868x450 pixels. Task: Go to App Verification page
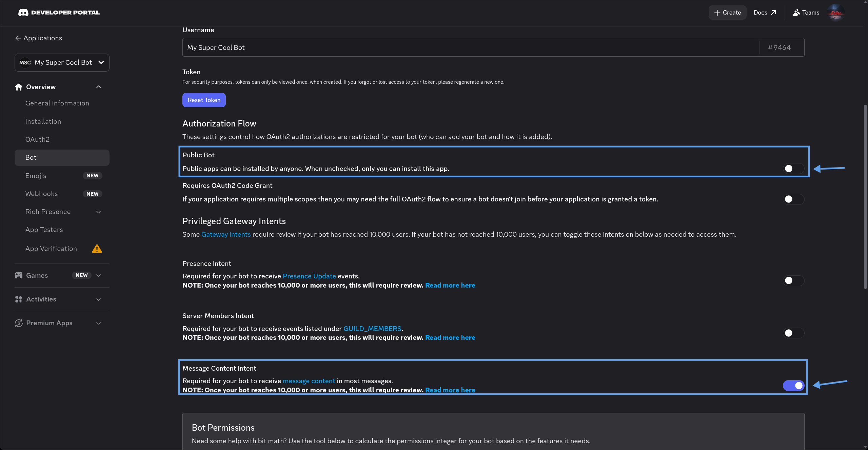point(62,249)
